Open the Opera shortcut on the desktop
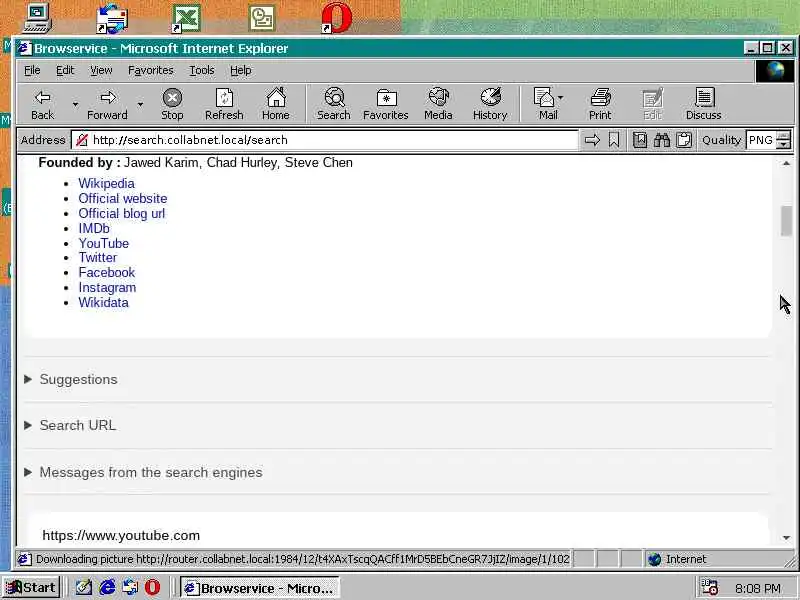 [337, 18]
